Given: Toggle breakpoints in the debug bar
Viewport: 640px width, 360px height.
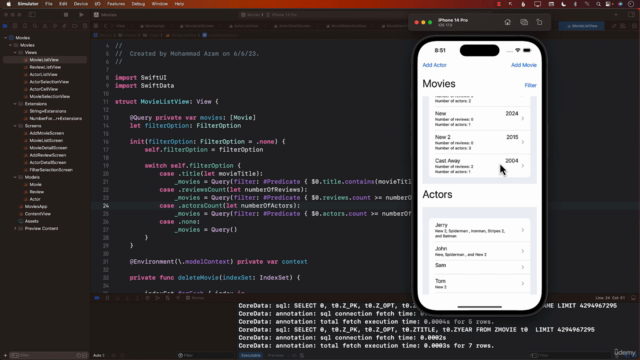Looking at the screenshot, I should tap(97, 298).
